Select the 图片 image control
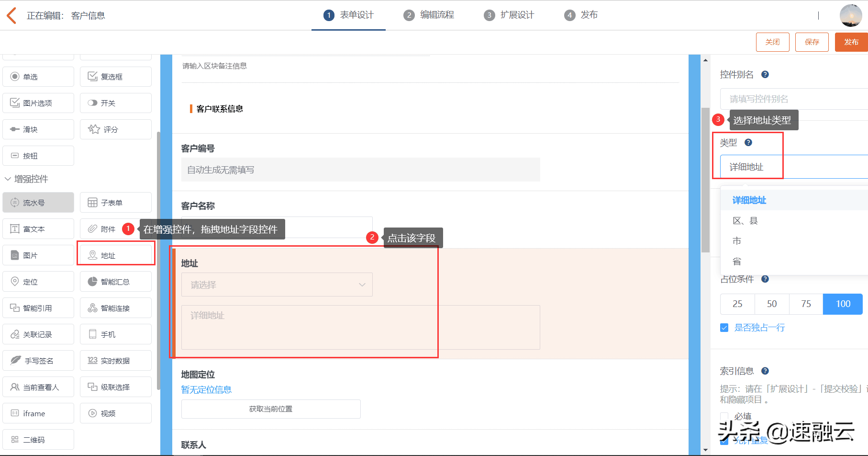 38,255
